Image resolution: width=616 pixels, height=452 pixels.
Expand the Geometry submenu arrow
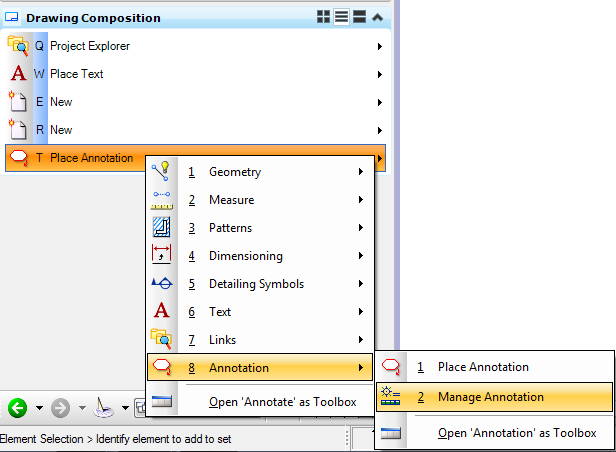pyautogui.click(x=361, y=172)
